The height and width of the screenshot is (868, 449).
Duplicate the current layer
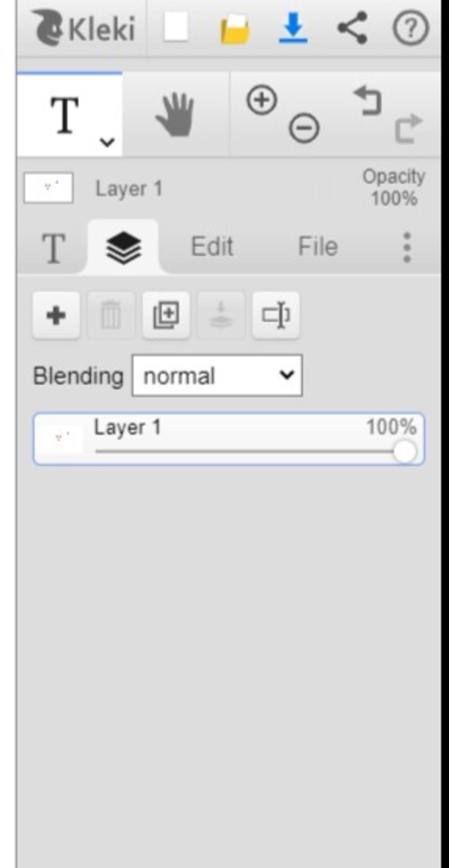[166, 315]
